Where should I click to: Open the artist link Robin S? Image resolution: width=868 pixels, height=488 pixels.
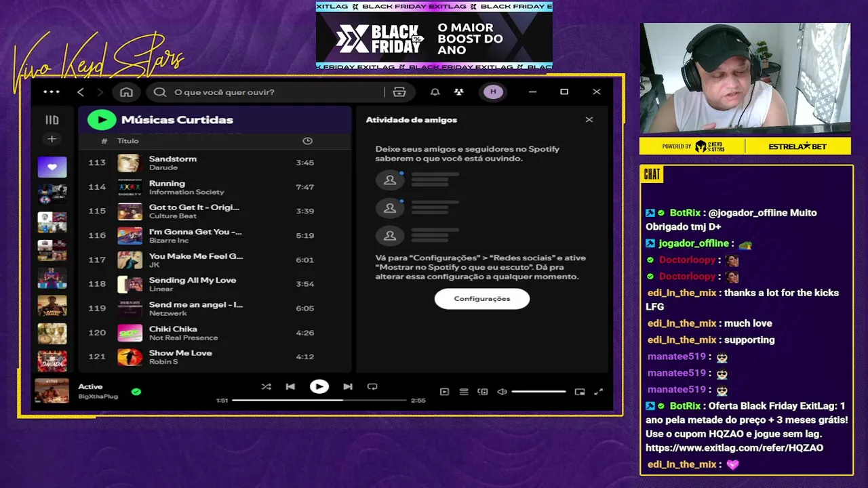(163, 362)
